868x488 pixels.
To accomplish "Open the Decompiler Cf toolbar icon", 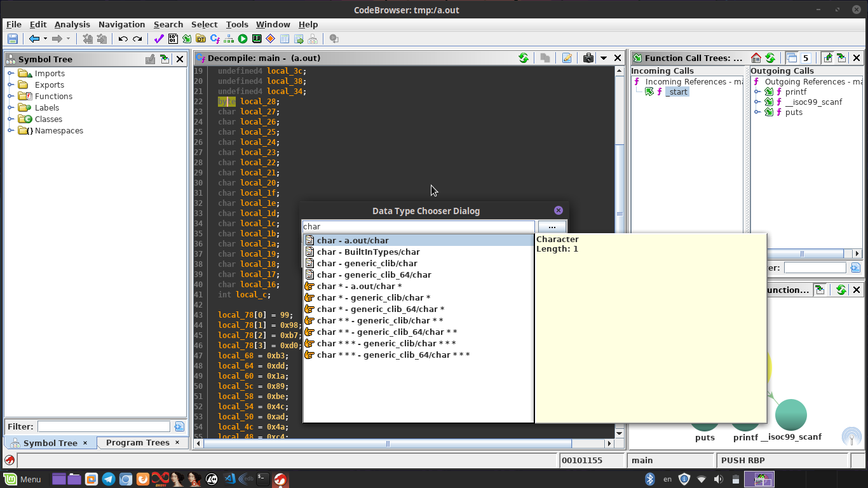I will click(x=215, y=39).
